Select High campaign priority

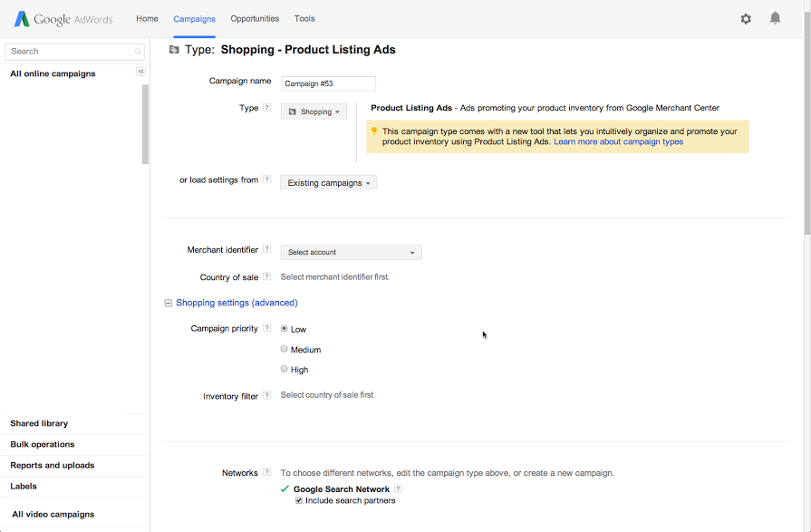[x=285, y=369]
